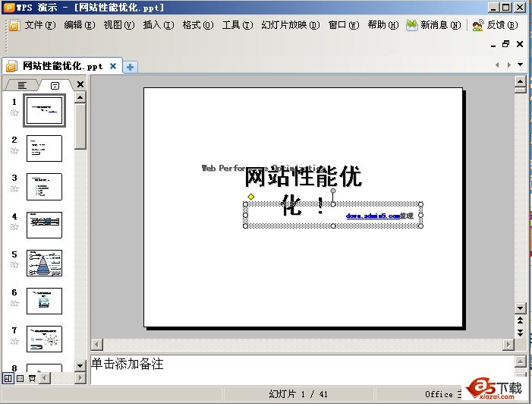This screenshot has width=532, height=404.
Task: Click animation star icon under slide 2
Action: pos(14,151)
